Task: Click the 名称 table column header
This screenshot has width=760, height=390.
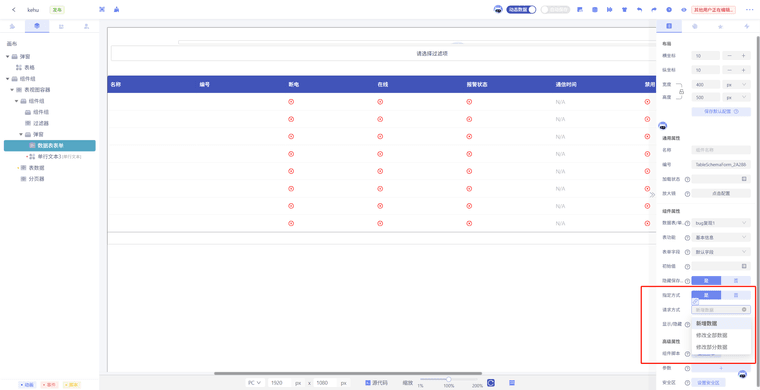Action: click(115, 84)
